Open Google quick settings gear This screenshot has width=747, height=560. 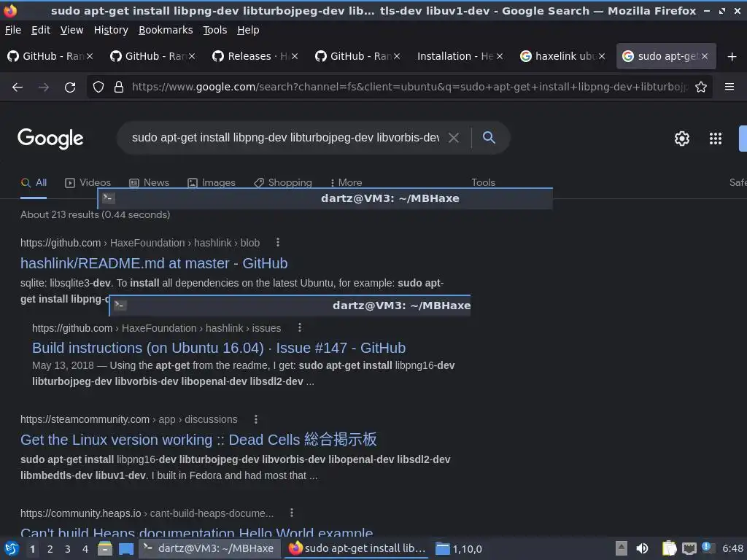(682, 139)
